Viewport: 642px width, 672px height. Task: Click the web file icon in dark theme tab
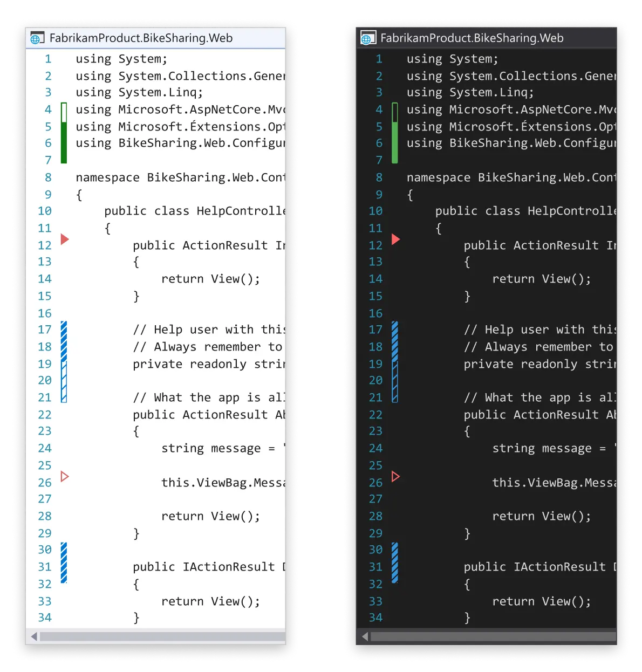pyautogui.click(x=367, y=38)
